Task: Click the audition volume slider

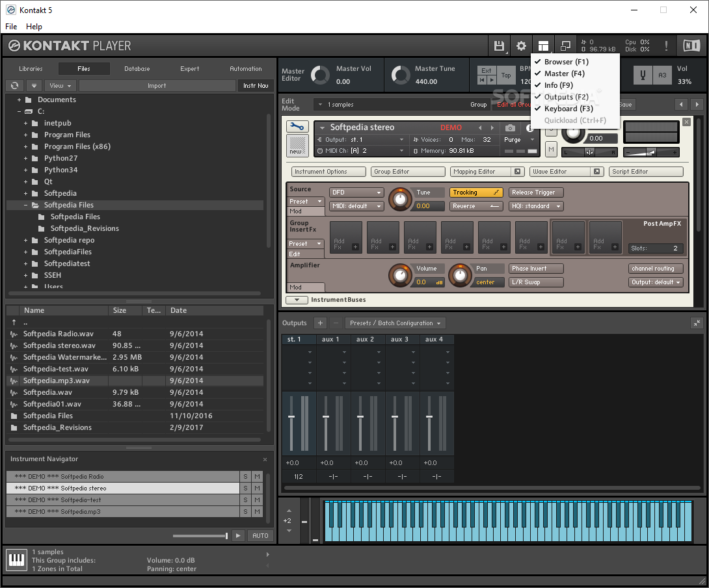Action: (x=200, y=535)
